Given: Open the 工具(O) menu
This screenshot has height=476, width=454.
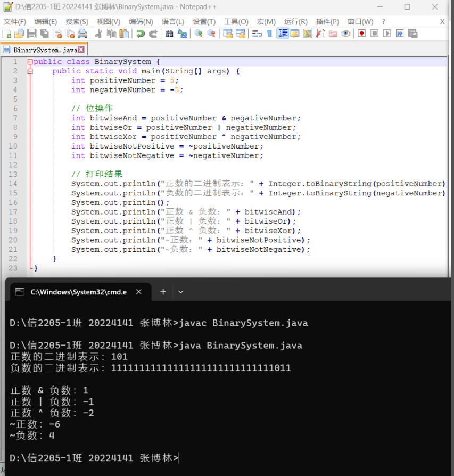Looking at the screenshot, I should (236, 22).
